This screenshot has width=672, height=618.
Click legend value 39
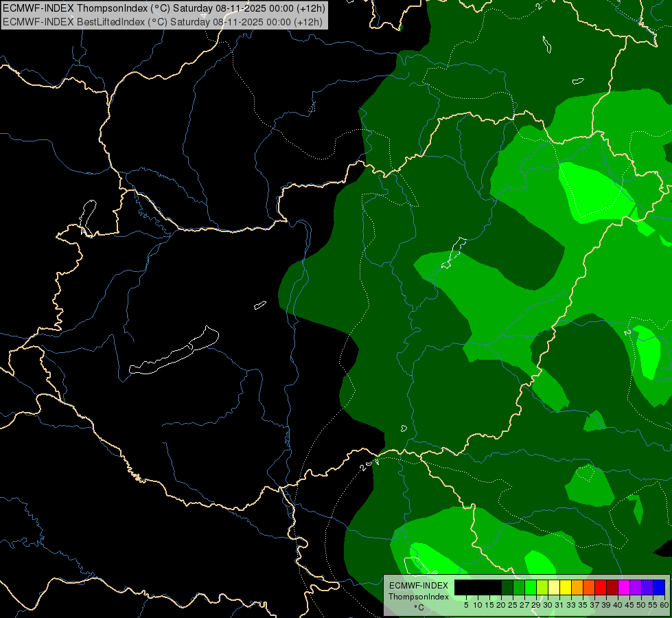[x=606, y=605]
